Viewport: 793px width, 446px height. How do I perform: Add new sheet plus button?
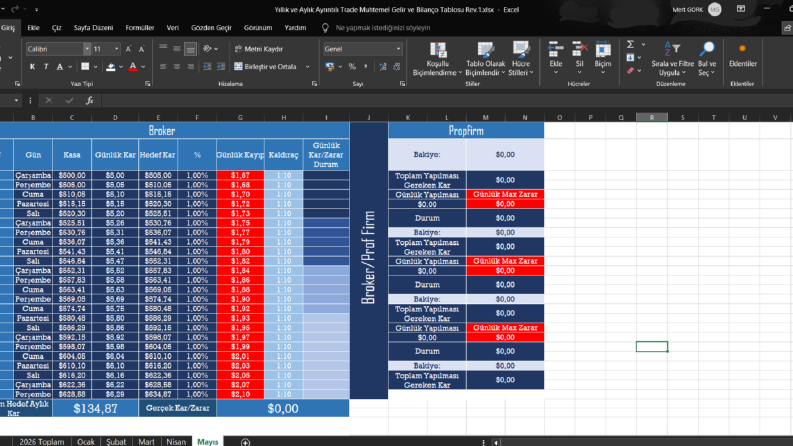(x=245, y=442)
